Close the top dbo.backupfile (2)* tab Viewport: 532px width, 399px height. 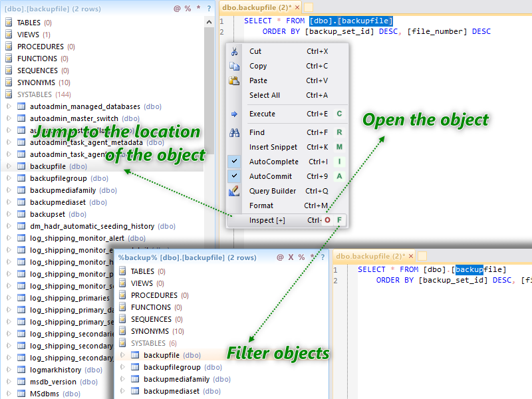[x=297, y=7]
